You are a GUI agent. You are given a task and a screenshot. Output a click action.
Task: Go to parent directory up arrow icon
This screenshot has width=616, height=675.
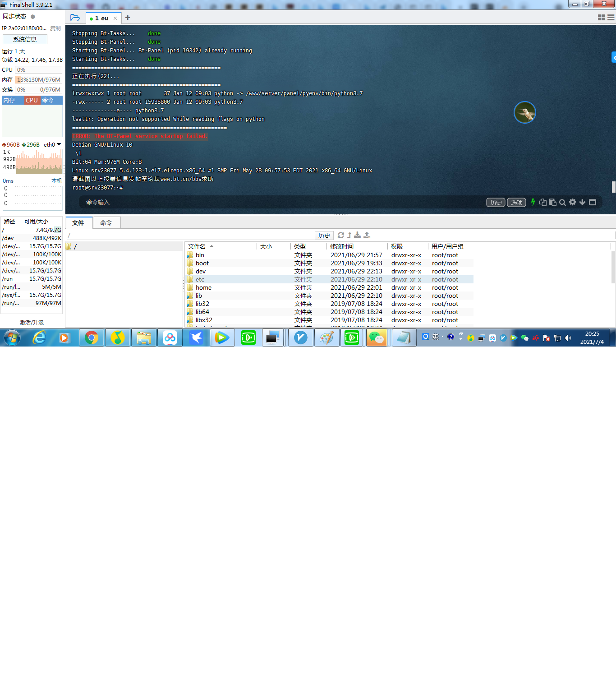coord(349,235)
